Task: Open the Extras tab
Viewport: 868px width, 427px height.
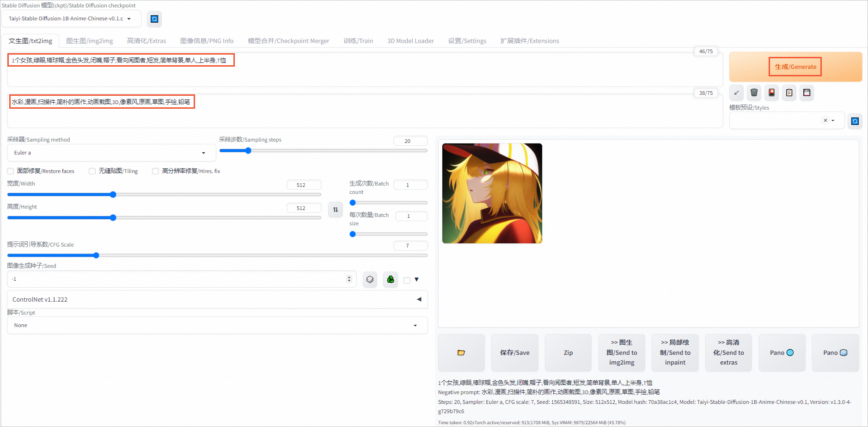Action: click(x=147, y=41)
